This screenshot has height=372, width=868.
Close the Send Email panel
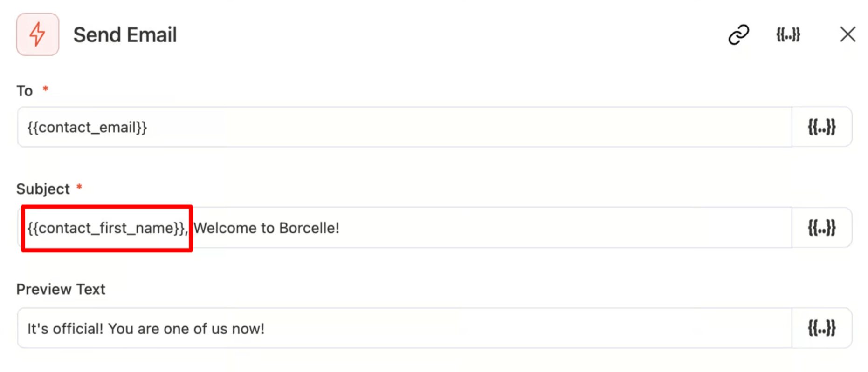click(x=847, y=34)
